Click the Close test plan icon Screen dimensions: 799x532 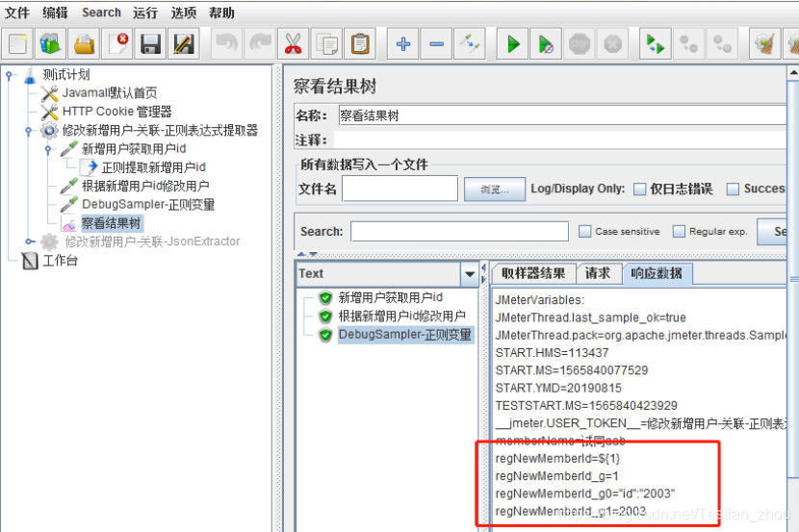click(118, 44)
